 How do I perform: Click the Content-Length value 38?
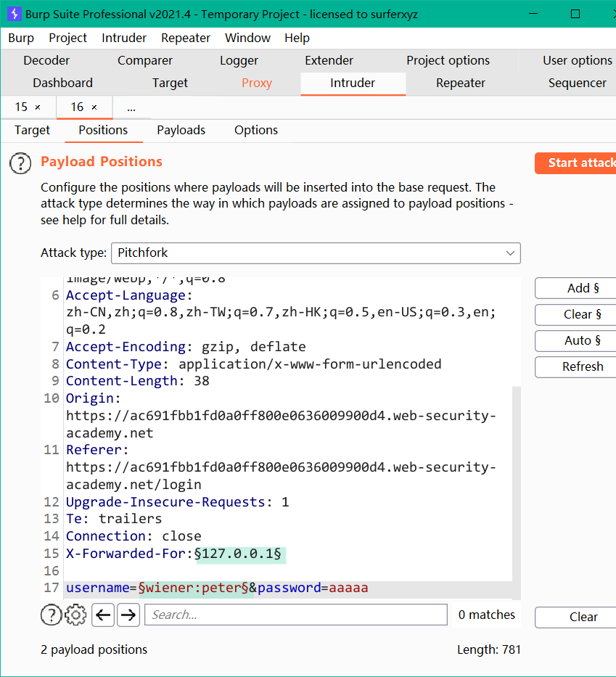[x=202, y=381]
